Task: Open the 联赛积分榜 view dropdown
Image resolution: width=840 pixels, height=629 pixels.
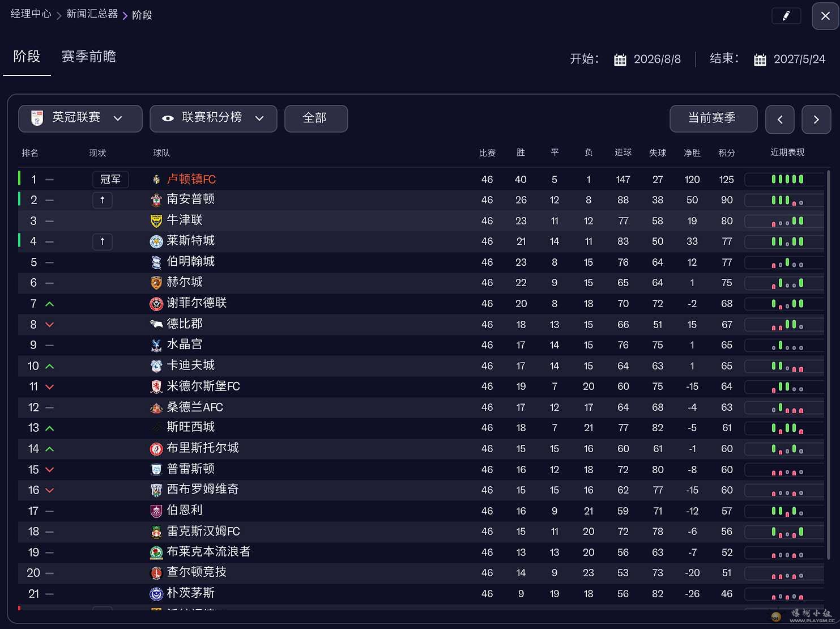Action: click(x=213, y=118)
